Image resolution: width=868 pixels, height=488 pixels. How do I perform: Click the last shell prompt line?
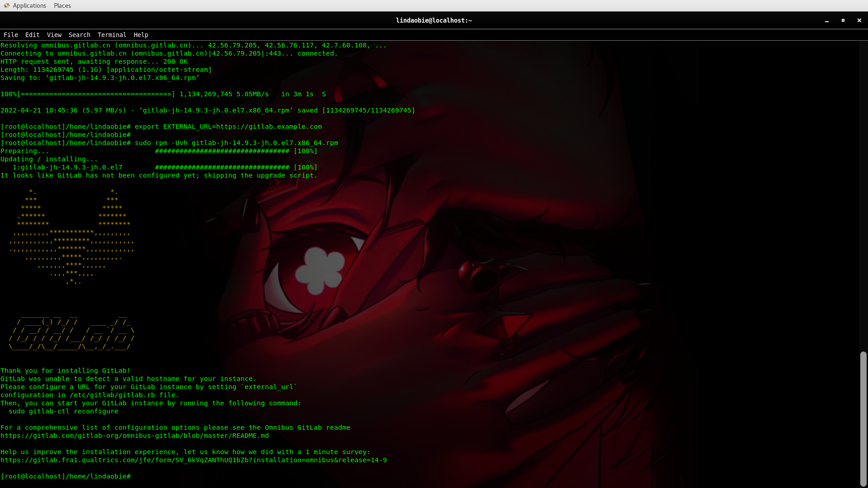pyautogui.click(x=66, y=476)
